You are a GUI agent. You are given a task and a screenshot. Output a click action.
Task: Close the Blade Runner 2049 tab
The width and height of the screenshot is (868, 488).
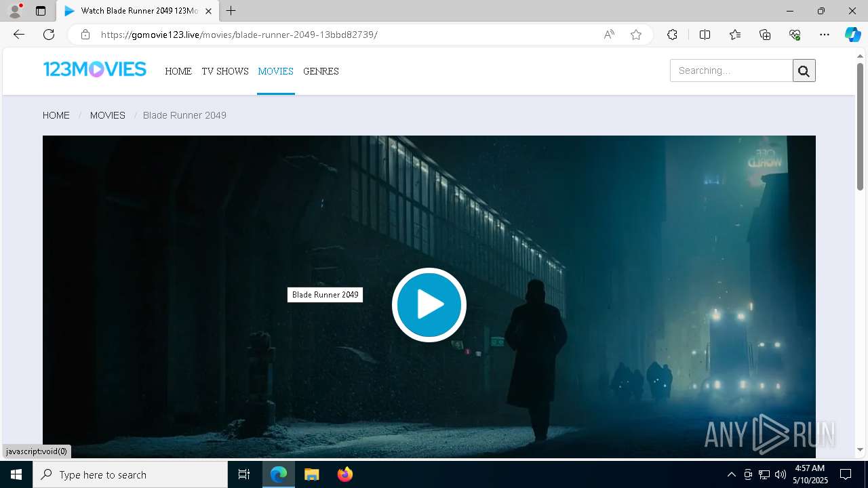[x=209, y=11]
